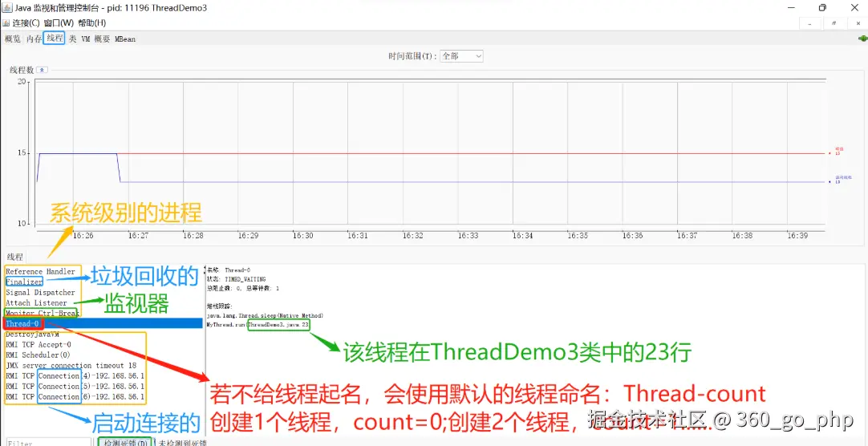
Task: Select the Monitor Ctrl-Break thread
Action: tap(43, 313)
